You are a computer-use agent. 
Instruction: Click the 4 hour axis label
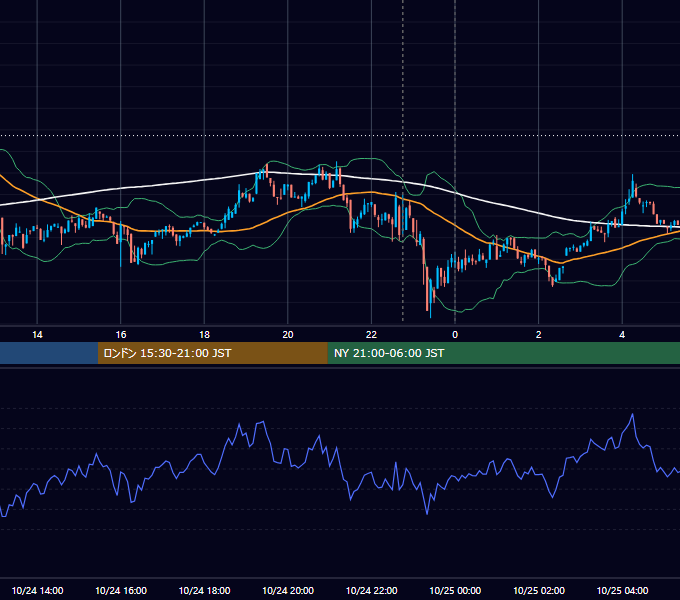[x=622, y=335]
